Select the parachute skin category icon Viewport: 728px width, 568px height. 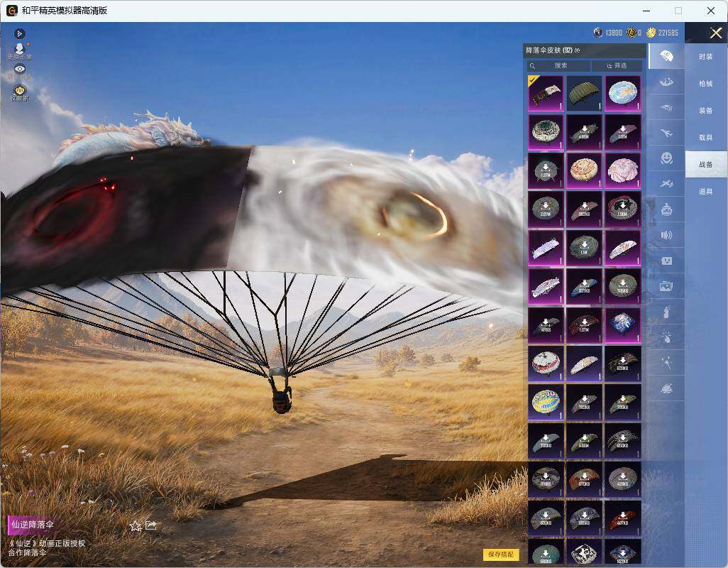666,56
